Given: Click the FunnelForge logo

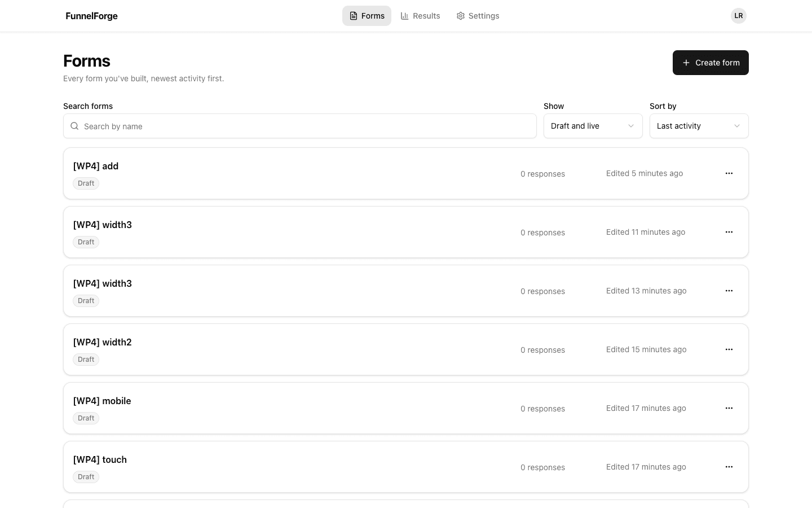Looking at the screenshot, I should [x=92, y=16].
